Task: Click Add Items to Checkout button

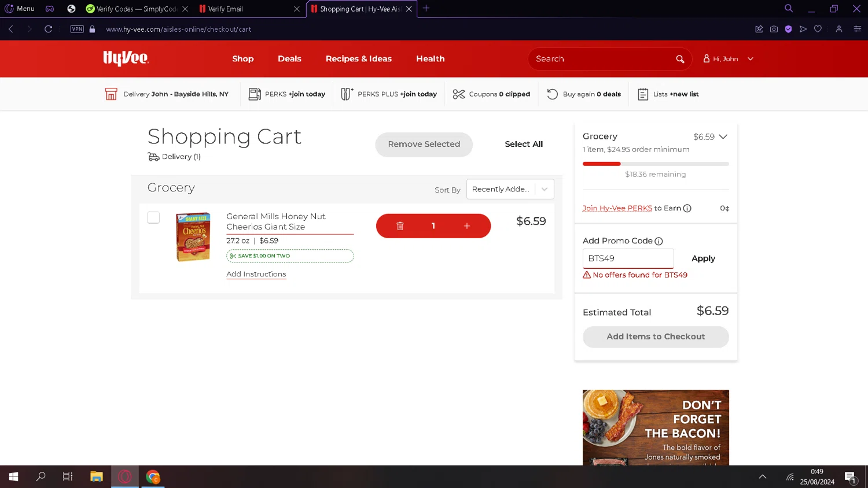Action: point(656,337)
